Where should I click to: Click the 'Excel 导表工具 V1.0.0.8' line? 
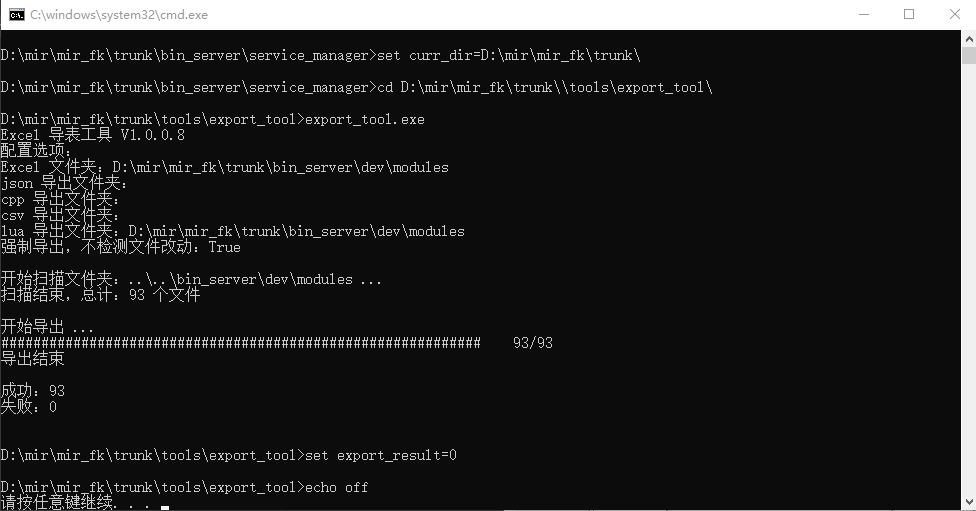[92, 135]
